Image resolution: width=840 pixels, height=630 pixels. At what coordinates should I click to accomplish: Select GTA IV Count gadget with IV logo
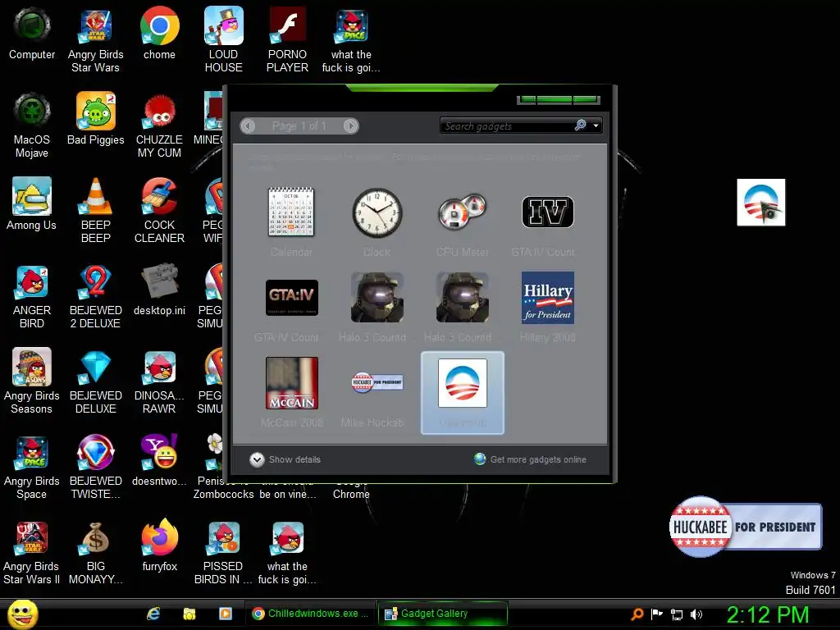[x=547, y=212]
